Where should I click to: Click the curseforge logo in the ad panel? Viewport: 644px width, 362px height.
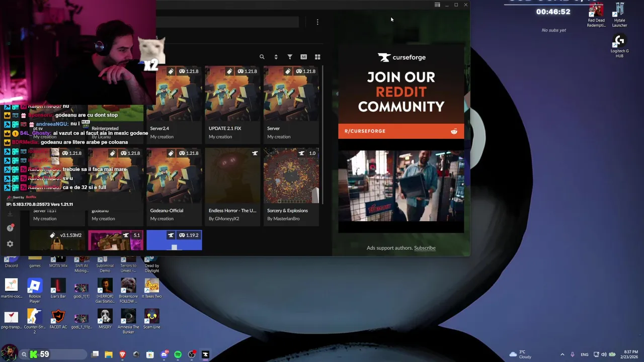tap(401, 57)
